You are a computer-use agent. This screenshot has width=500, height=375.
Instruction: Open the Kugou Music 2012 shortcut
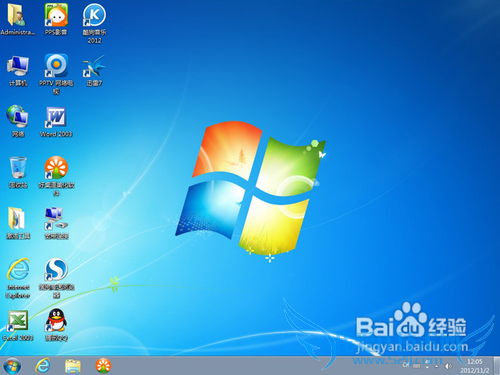pos(94,15)
